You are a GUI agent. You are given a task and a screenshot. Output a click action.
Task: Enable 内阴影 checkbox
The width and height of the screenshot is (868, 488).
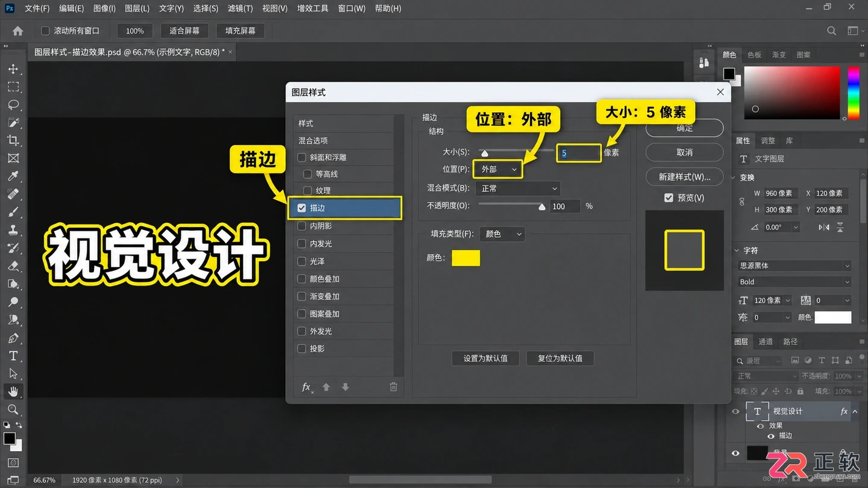[302, 226]
